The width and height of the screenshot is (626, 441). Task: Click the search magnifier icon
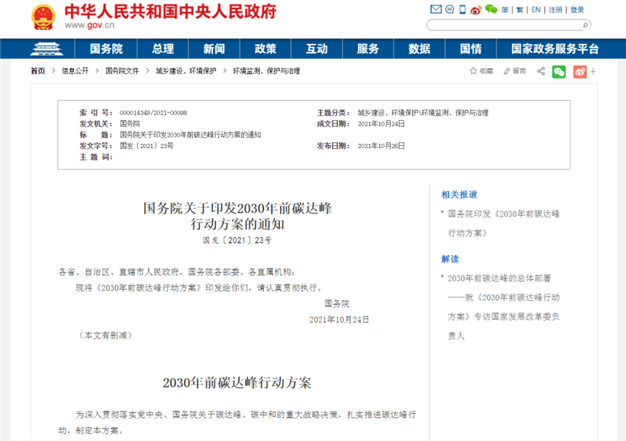point(585,25)
